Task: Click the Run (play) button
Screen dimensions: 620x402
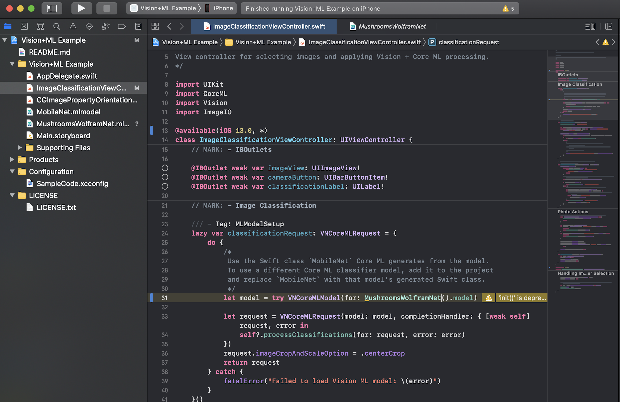Action: tap(81, 8)
